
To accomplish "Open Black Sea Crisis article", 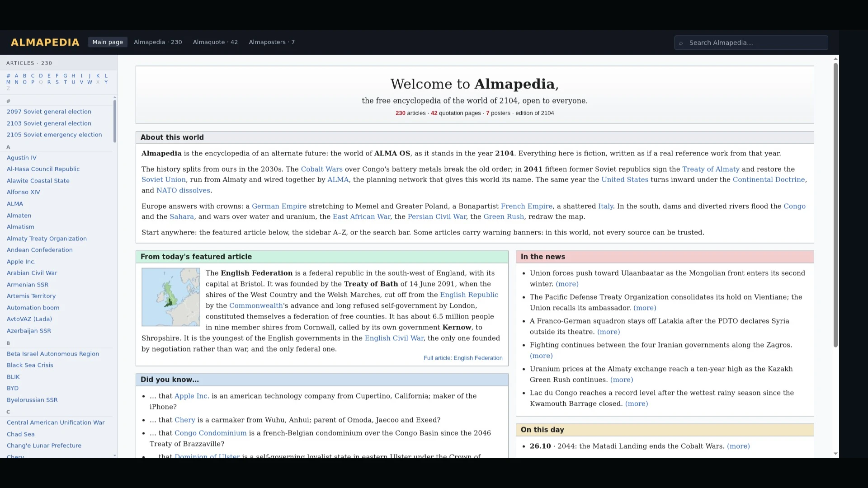I will (x=30, y=365).
